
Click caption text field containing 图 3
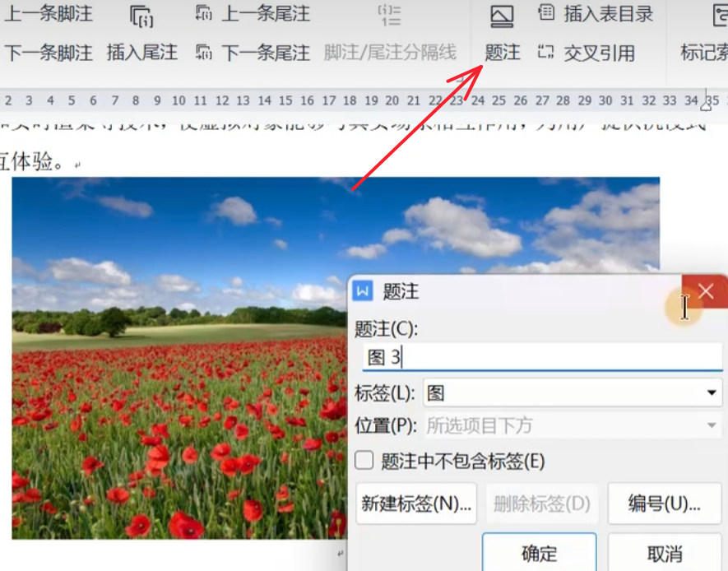pos(542,357)
